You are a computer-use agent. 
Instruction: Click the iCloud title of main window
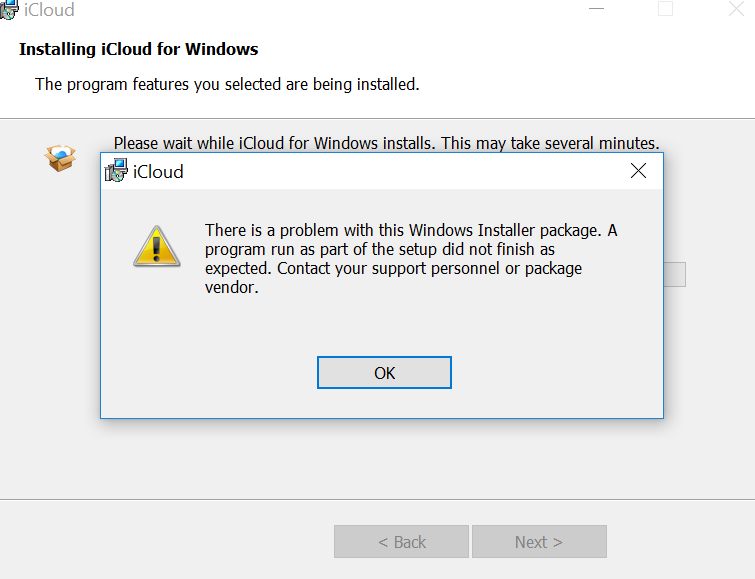pos(50,11)
